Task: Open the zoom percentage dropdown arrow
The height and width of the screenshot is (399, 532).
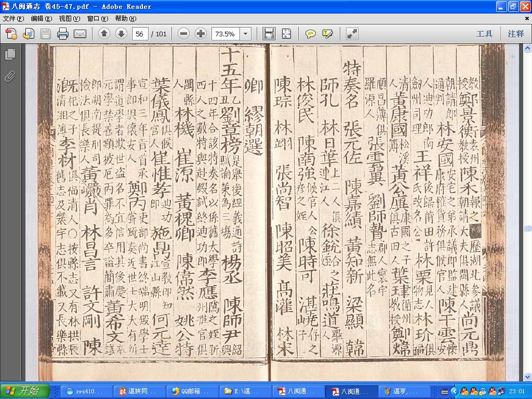Action: pyautogui.click(x=246, y=34)
